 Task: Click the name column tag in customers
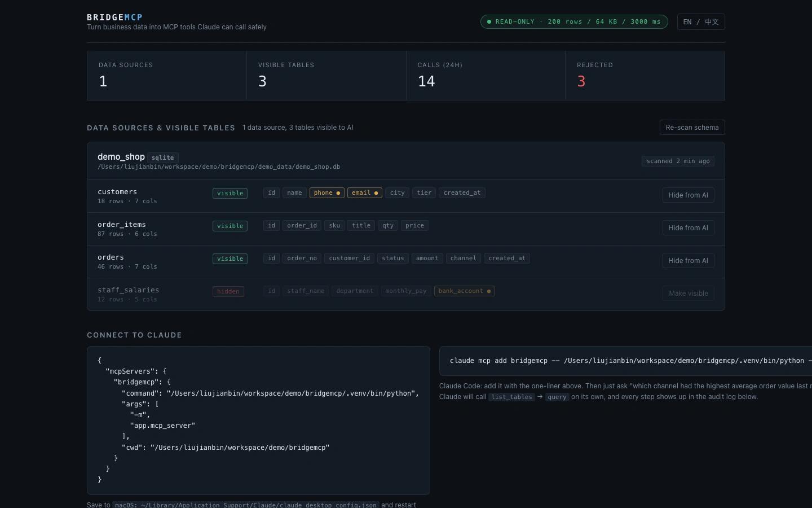[x=294, y=193]
